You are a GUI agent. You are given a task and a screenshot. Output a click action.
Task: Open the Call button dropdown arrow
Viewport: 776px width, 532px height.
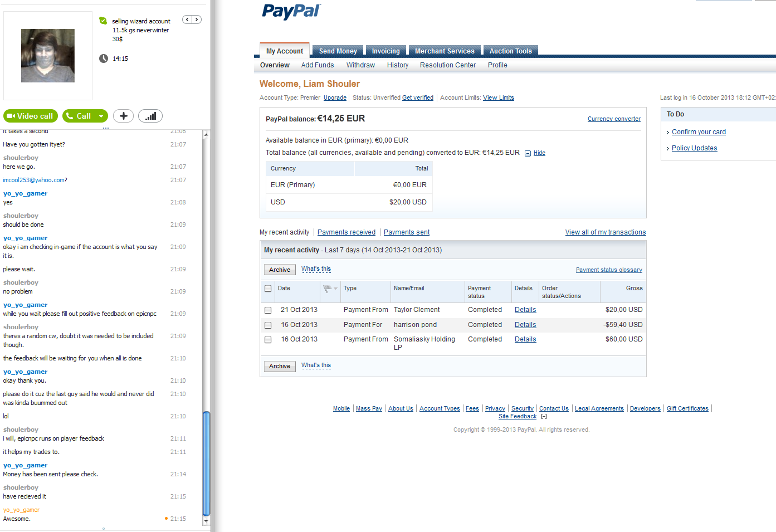click(x=101, y=116)
